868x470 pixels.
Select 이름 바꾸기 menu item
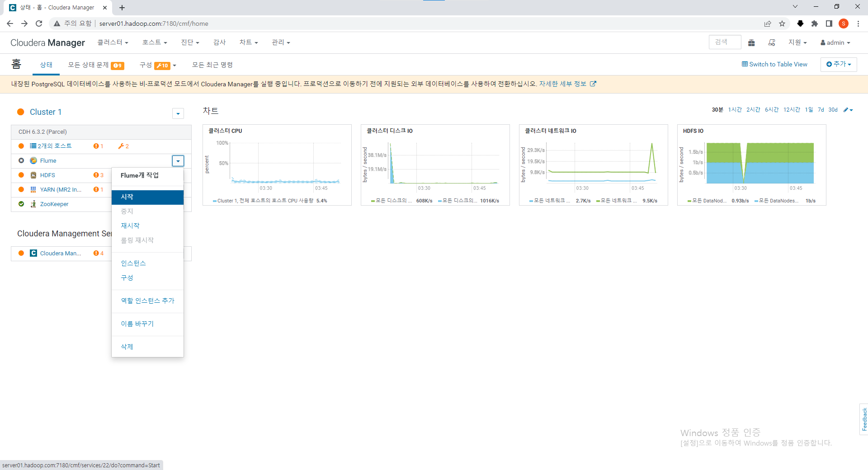(x=147, y=324)
